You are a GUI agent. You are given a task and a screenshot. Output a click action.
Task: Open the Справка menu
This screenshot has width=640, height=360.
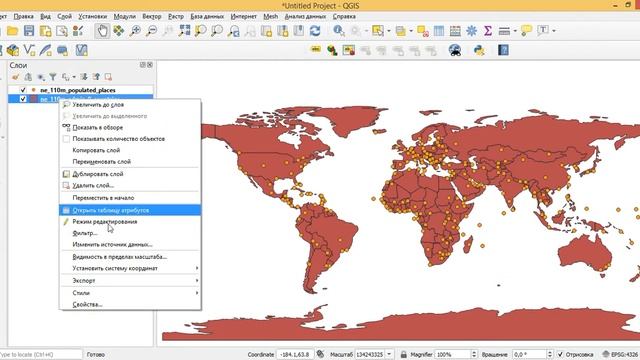344,16
